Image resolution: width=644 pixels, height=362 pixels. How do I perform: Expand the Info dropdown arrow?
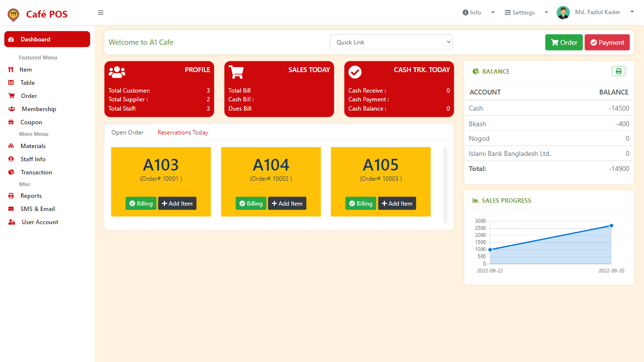coord(493,13)
